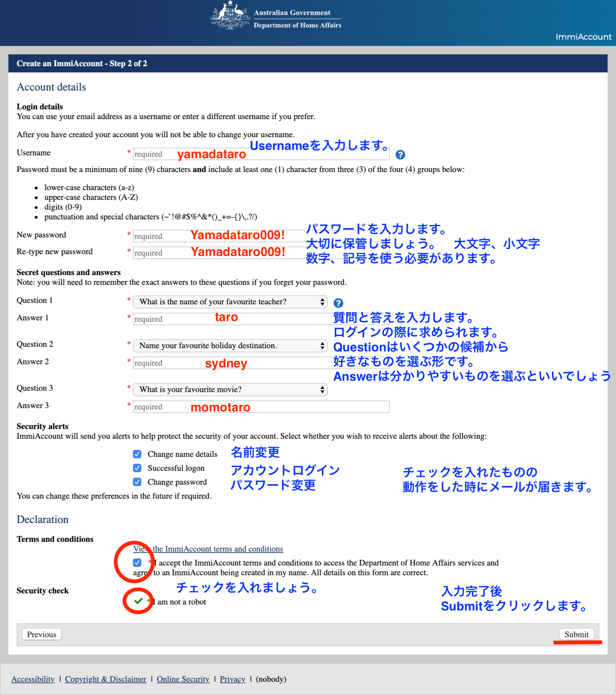This screenshot has width=616, height=695.
Task: Click the Username input field
Action: pos(261,154)
